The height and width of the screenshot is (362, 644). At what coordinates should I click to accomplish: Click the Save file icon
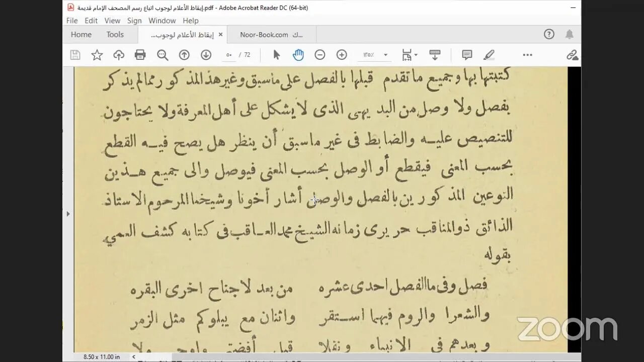[75, 55]
